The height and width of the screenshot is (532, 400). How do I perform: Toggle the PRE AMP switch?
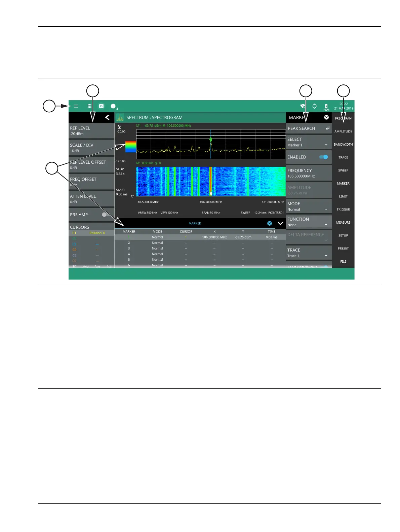point(106,215)
